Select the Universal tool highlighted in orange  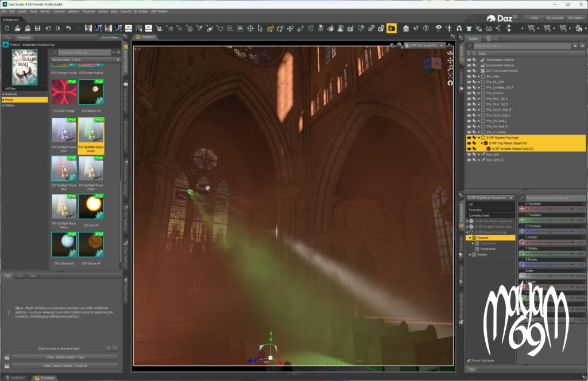pyautogui.click(x=270, y=29)
